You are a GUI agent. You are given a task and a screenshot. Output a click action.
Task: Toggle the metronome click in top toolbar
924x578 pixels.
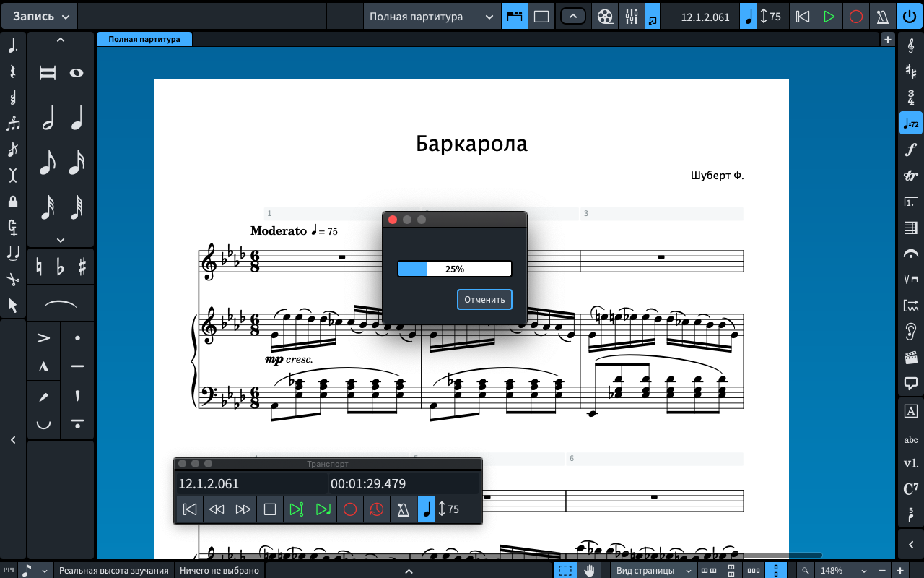coord(882,16)
